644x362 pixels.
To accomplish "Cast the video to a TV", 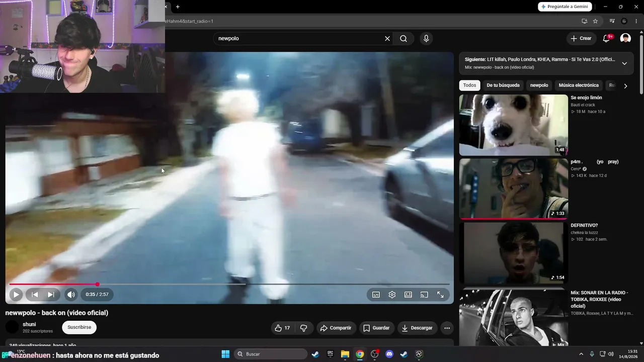I will [x=424, y=295].
